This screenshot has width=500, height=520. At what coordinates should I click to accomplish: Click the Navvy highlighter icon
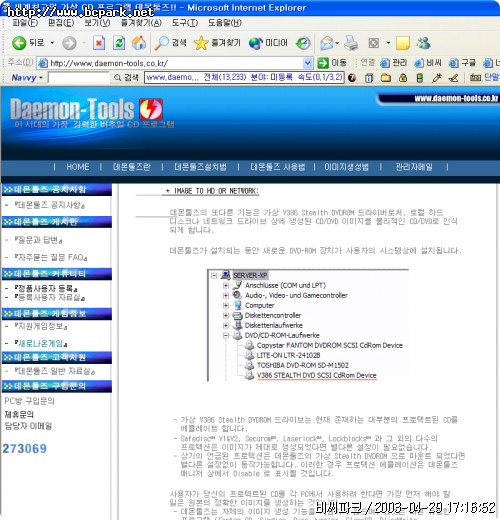tap(453, 78)
